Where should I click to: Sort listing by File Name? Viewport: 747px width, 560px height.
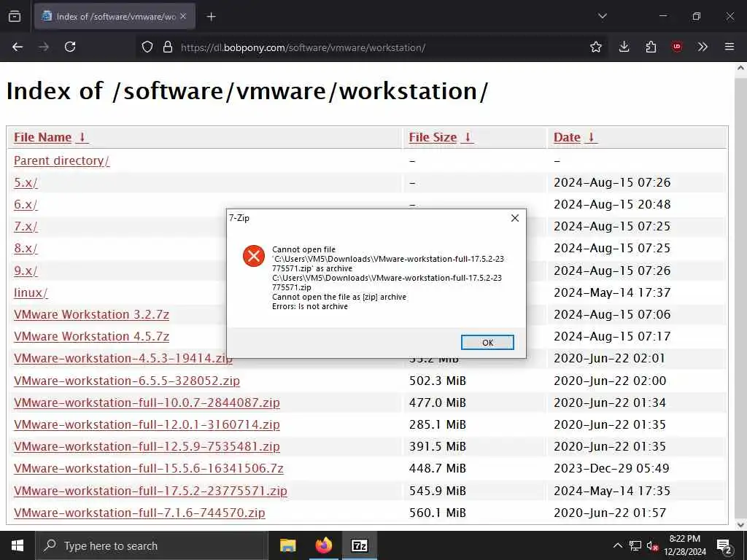tap(42, 137)
